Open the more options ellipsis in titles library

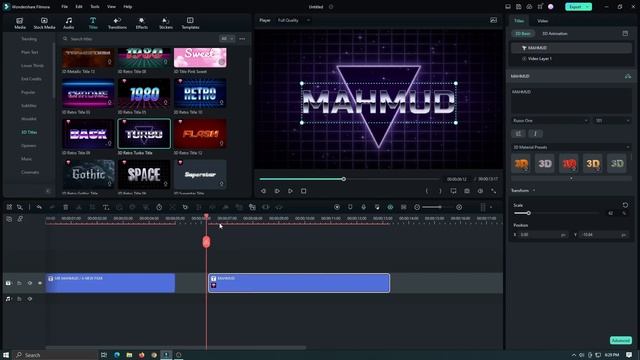(x=242, y=39)
